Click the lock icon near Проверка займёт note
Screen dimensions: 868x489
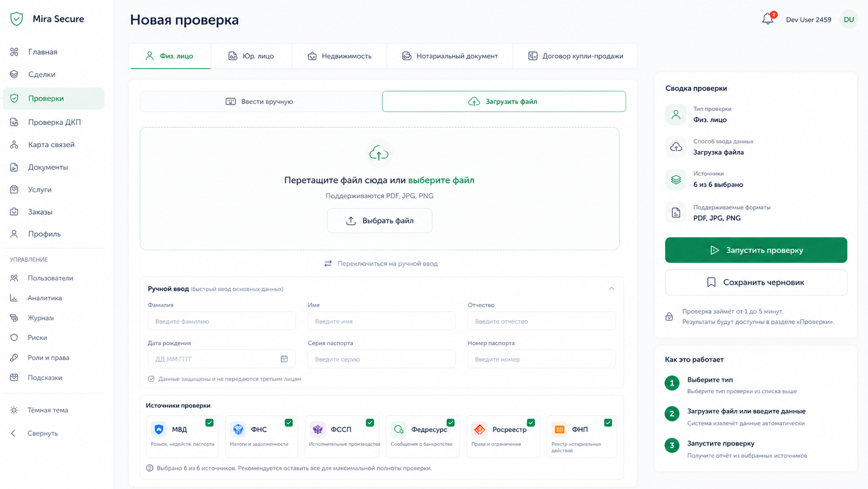[669, 316]
